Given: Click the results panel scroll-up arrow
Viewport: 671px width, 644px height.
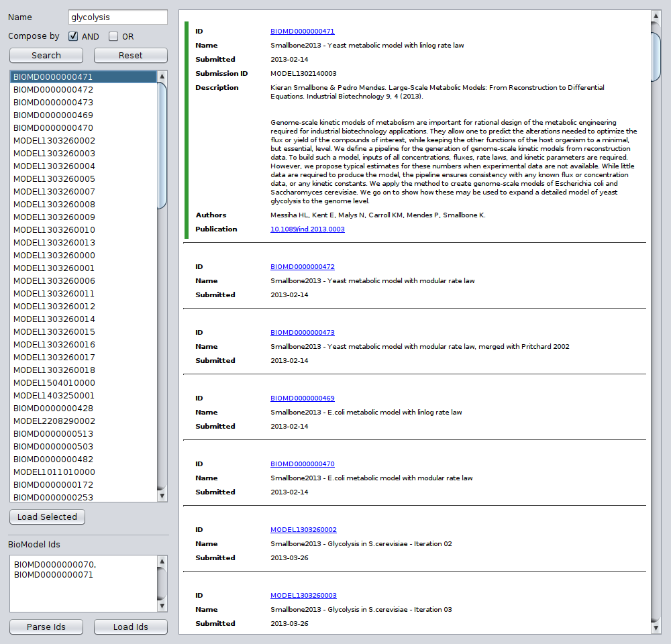Looking at the screenshot, I should [656, 16].
